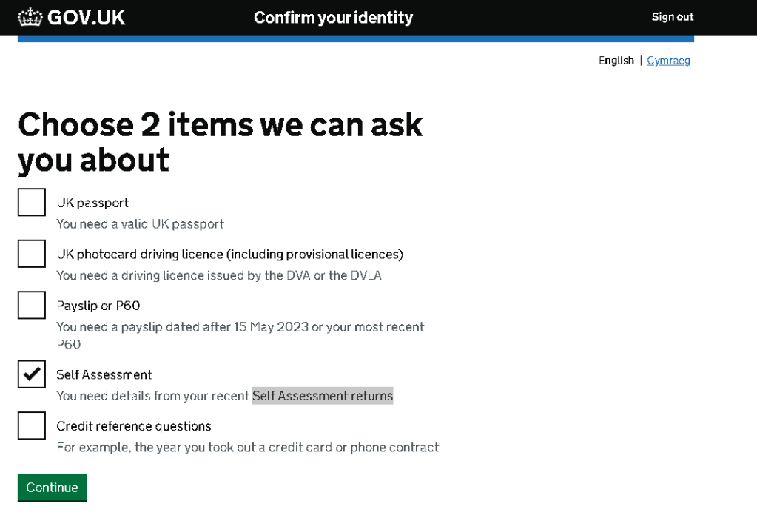Click the 'Choose 2 items' page heading
Screen dimensions: 757x532
coord(221,142)
